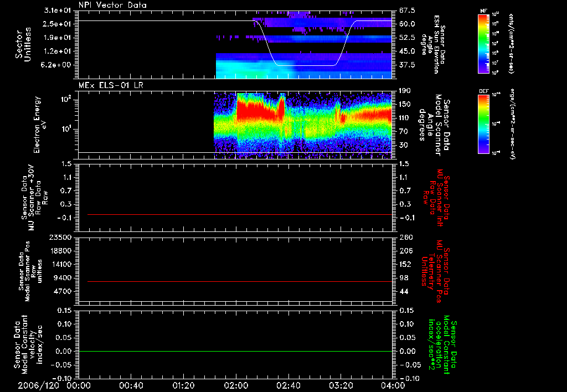Click the "152" telemetry tick label
Viewport: 567px width, 392px height.
pos(405,264)
